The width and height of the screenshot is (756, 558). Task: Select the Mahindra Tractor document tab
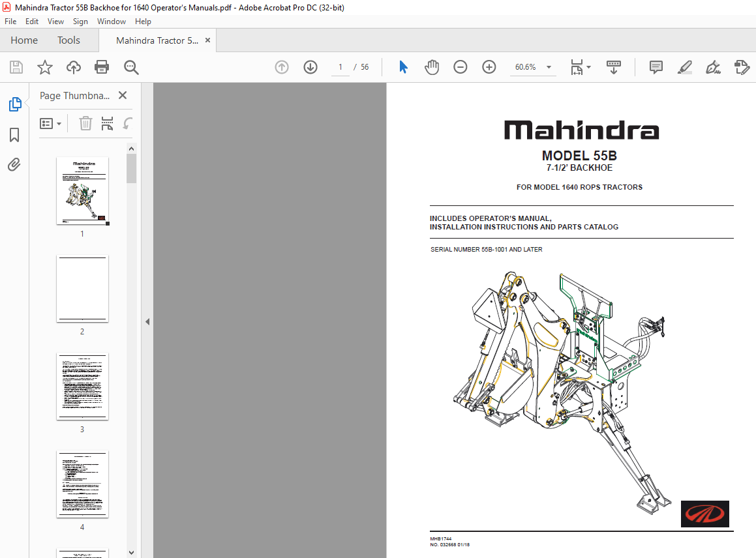click(157, 40)
